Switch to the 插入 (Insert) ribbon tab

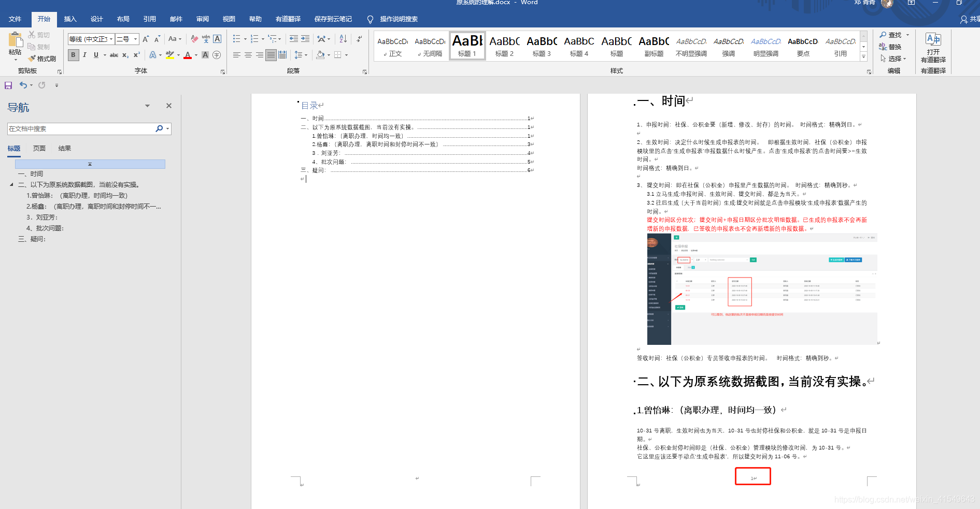(70, 19)
